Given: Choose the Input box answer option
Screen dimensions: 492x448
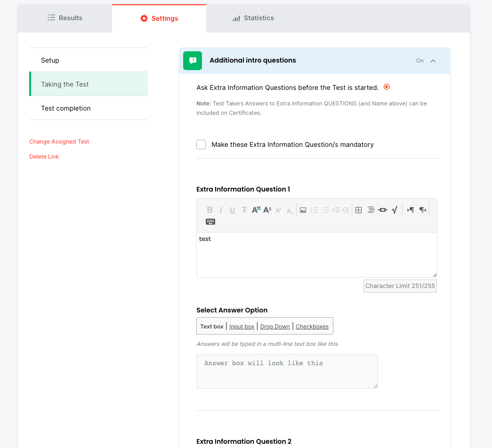Looking at the screenshot, I should coord(242,327).
